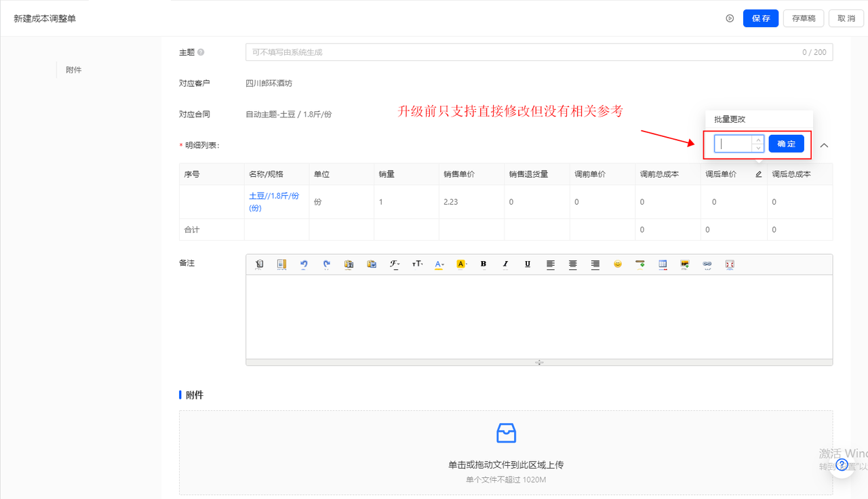Confirm batch change with 确定 button
This screenshot has width=868, height=499.
pos(787,144)
